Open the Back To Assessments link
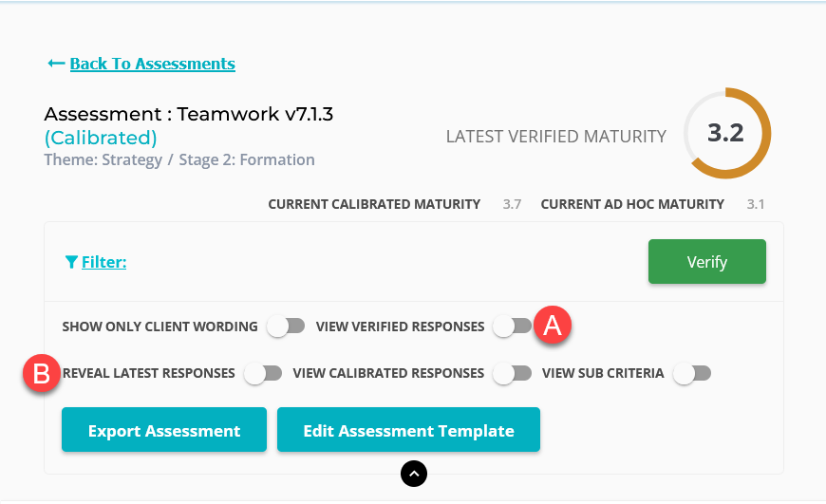The width and height of the screenshot is (826, 504). point(152,64)
